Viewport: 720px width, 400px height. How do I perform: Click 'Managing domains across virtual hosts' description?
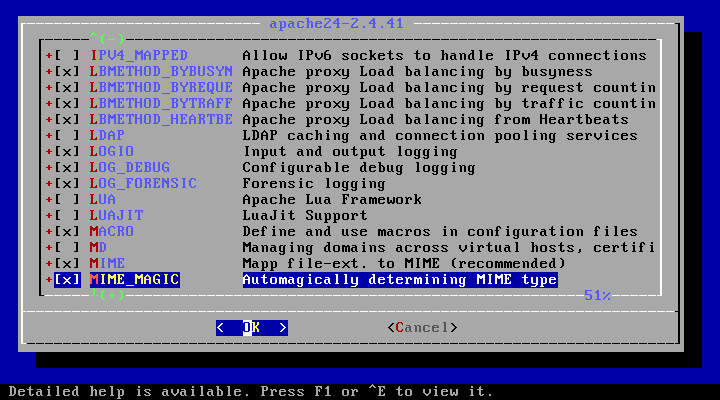(449, 248)
